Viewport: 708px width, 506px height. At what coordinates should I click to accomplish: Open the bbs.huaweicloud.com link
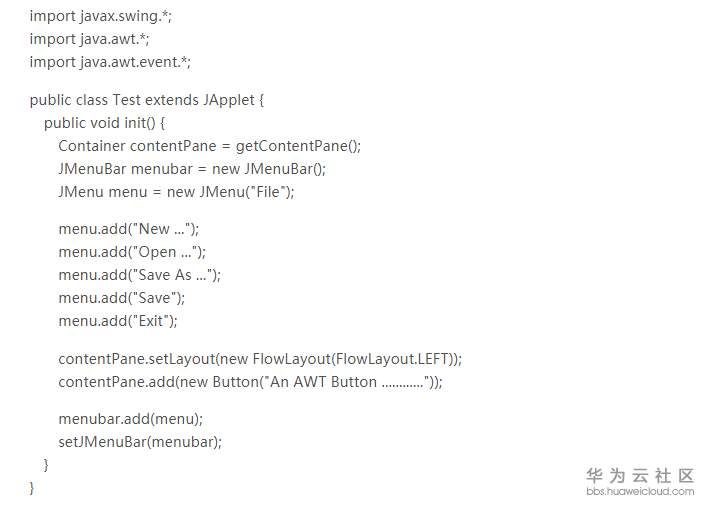(x=640, y=491)
